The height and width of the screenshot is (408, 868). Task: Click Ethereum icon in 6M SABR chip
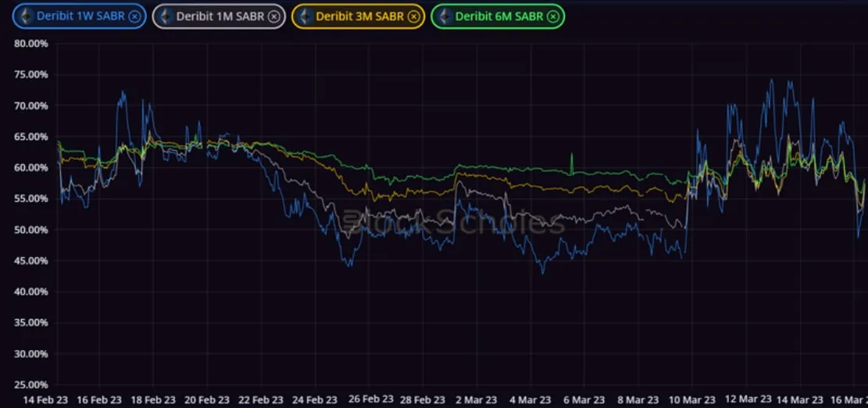[445, 16]
